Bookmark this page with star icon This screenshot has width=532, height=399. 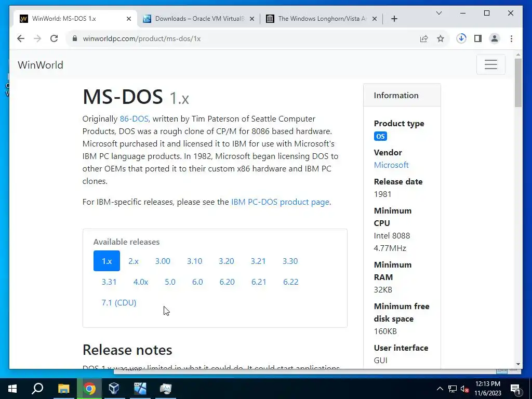pos(441,38)
